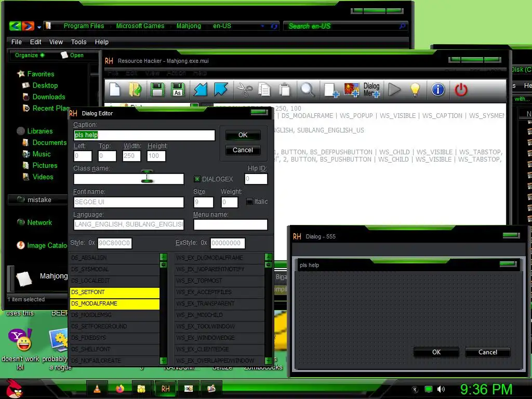Viewport: 532px width, 399px height.
Task: Toggle WS_EX_ACCEPTFILES extended style flag
Action: (x=220, y=292)
